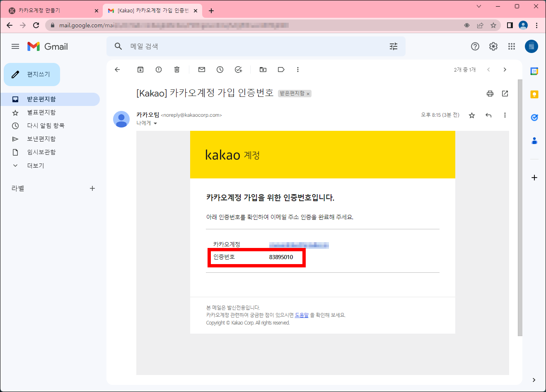Go to previous older email arrow
This screenshot has width=546, height=392.
pyautogui.click(x=505, y=70)
